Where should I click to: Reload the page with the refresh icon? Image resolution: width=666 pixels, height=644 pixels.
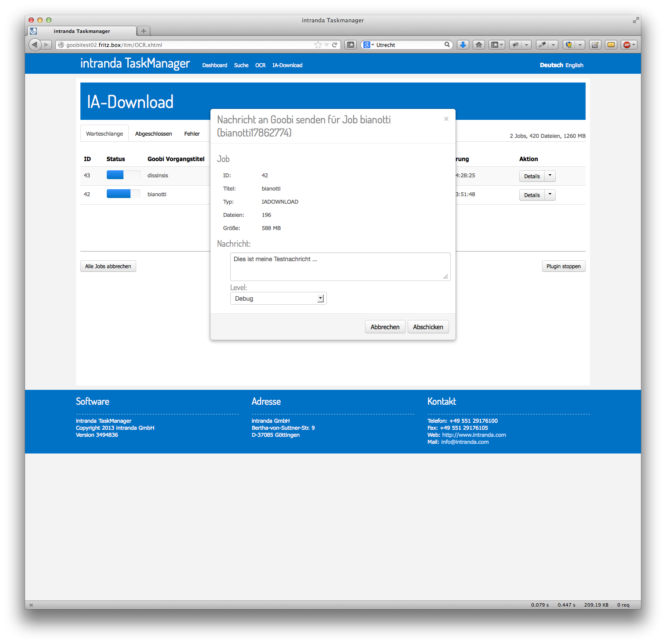point(335,45)
